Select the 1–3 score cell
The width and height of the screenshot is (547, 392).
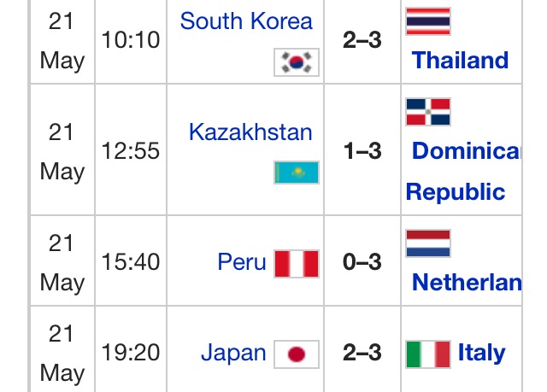tap(362, 150)
